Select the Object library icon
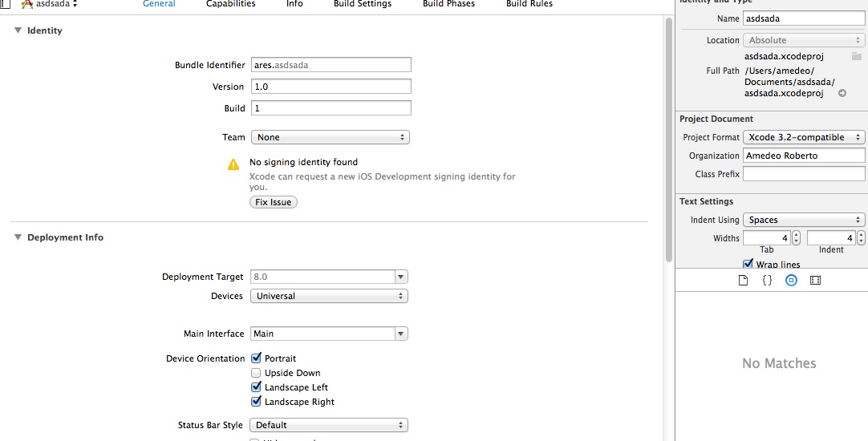The image size is (868, 441). tap(792, 281)
